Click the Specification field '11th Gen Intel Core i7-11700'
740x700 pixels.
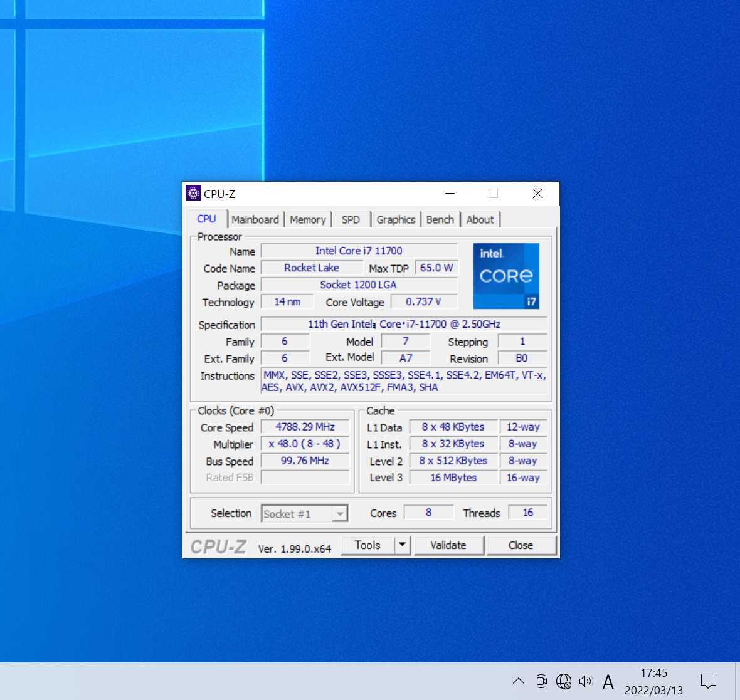pos(404,325)
